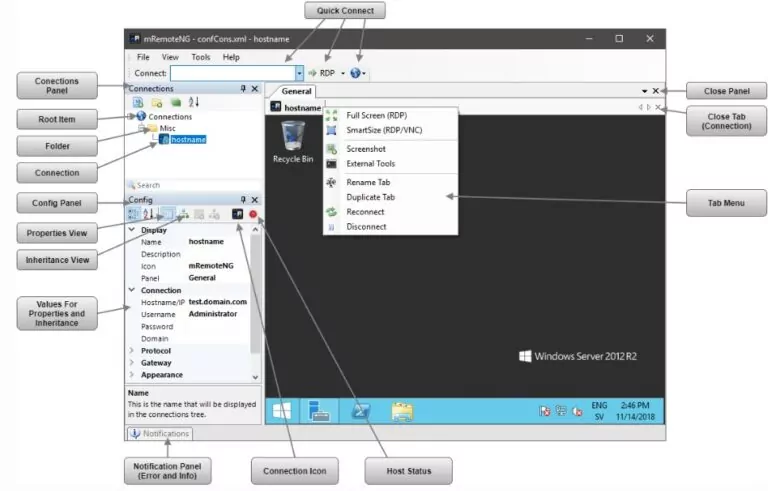
Task: Expand the Gateway property group
Action: pyautogui.click(x=131, y=363)
